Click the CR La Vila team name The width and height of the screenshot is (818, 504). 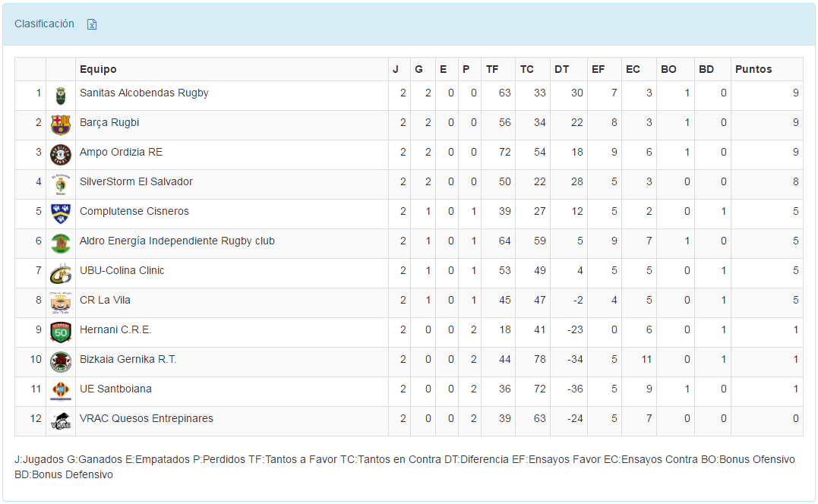click(105, 300)
